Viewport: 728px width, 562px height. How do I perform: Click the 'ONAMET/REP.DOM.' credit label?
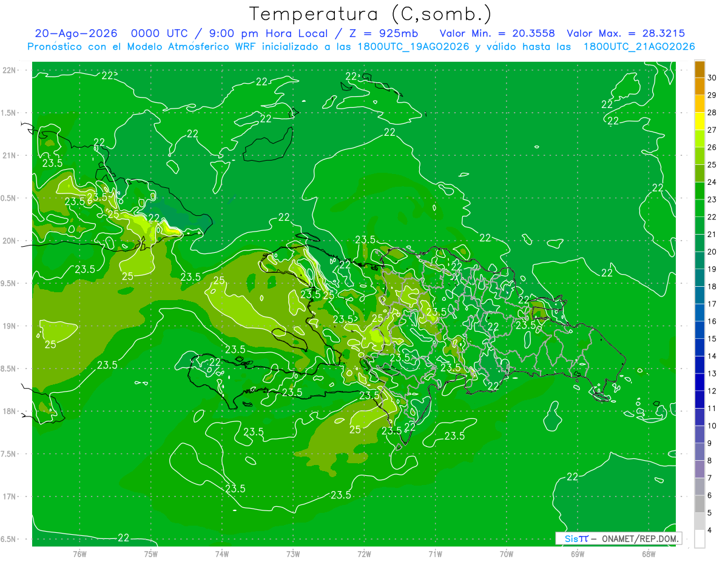641,538
